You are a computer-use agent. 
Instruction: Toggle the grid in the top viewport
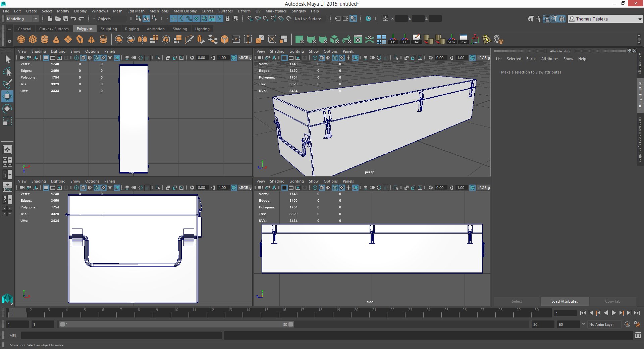coord(46,58)
